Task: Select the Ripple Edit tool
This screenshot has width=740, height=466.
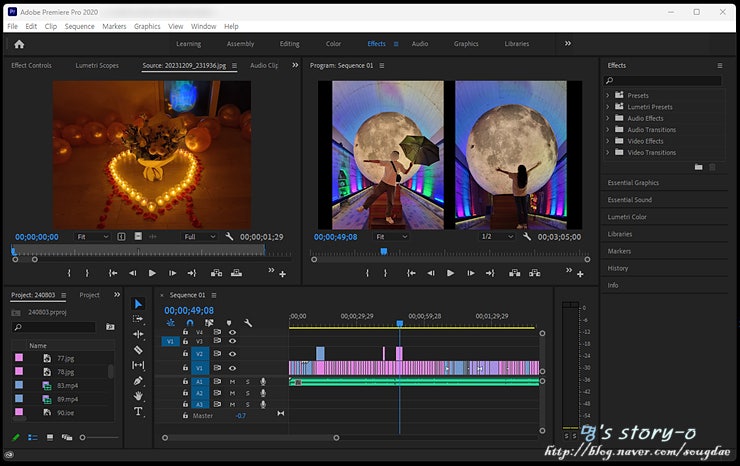Action: click(138, 334)
